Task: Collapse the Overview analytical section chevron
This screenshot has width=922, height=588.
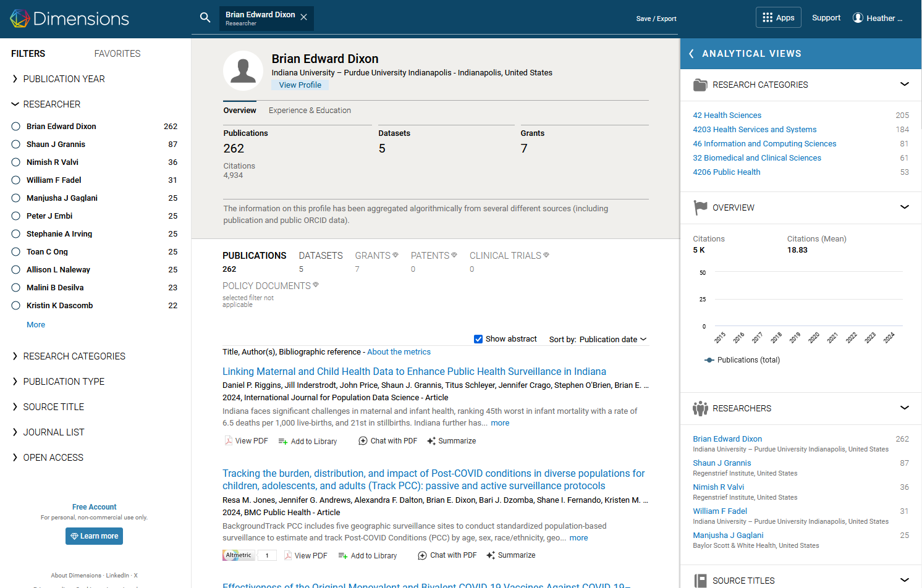Action: pyautogui.click(x=905, y=208)
